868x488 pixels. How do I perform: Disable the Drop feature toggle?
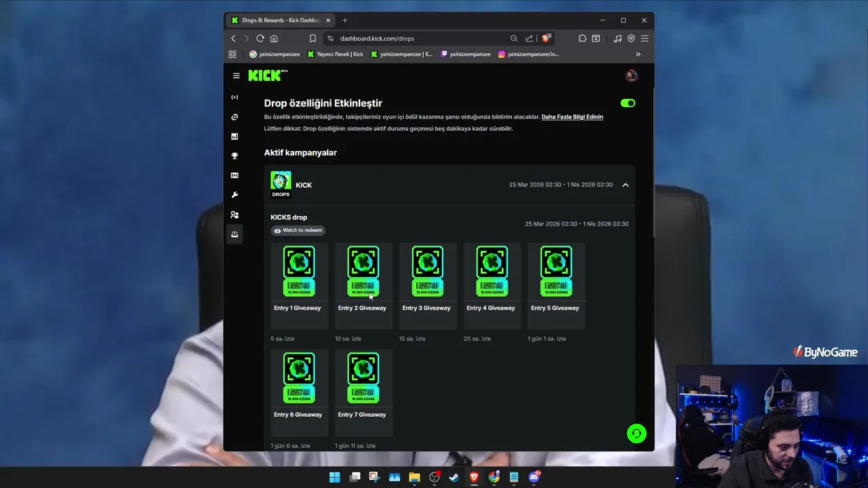point(628,103)
